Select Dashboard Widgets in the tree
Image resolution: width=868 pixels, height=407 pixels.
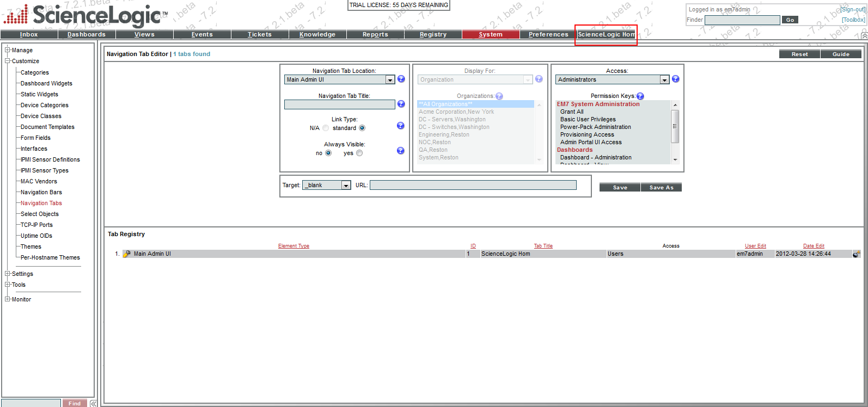(x=46, y=83)
